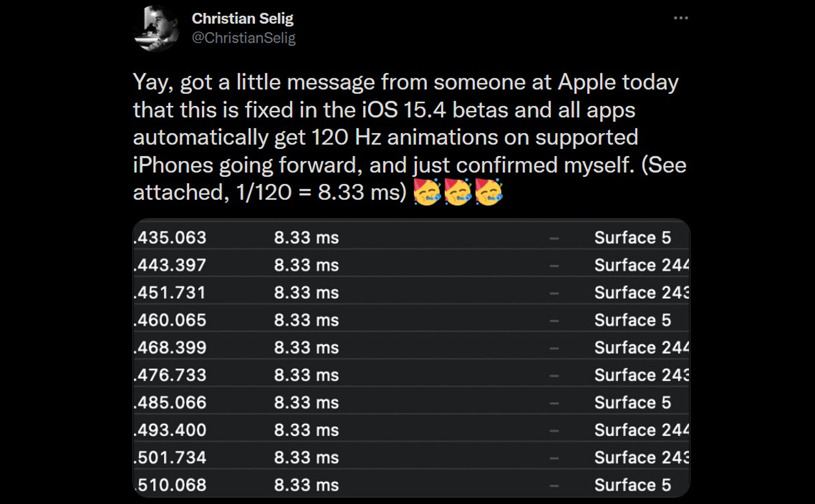Click the @ChristianSelig handle
The width and height of the screenshot is (815, 504).
244,38
